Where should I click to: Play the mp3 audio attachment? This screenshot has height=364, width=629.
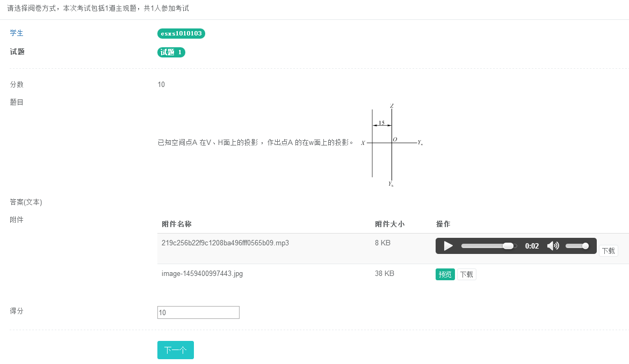448,246
